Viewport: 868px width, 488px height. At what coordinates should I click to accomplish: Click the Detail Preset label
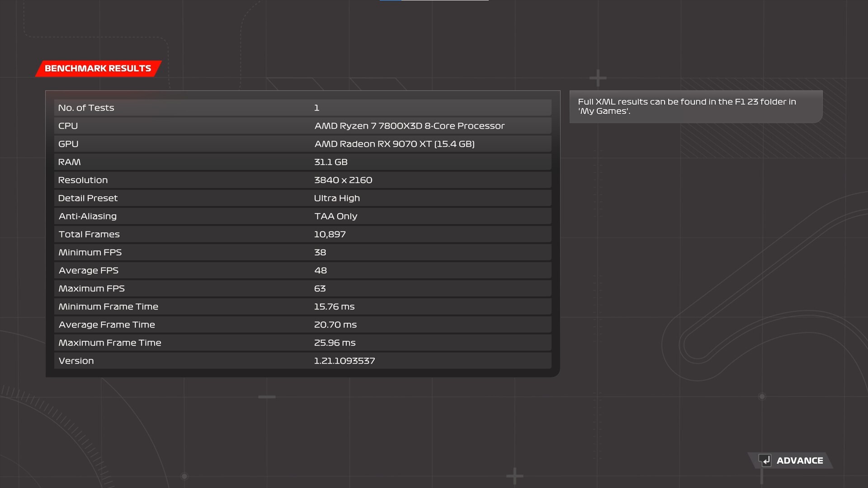88,198
